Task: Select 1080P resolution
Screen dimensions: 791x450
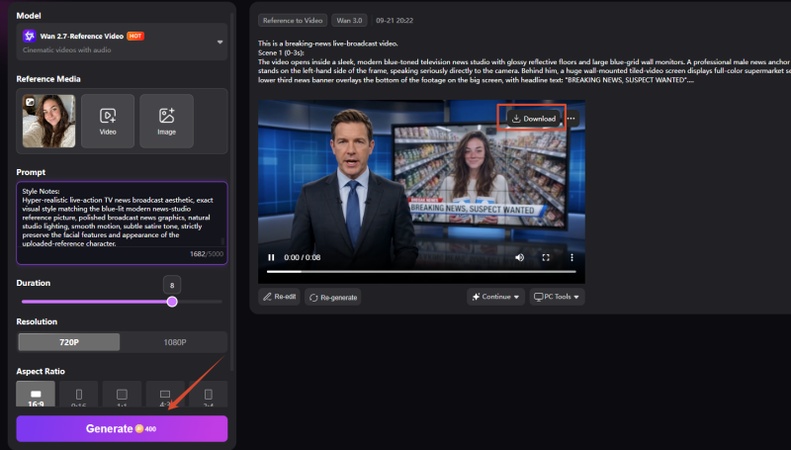Action: tap(175, 342)
